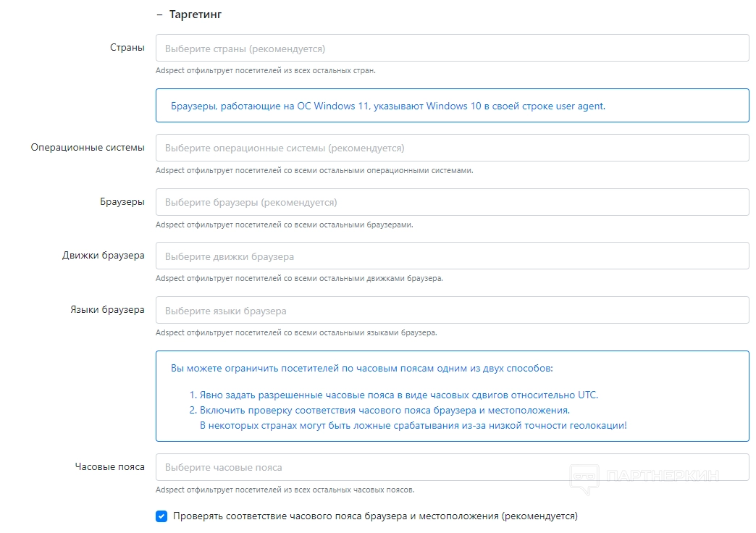The width and height of the screenshot is (756, 533).
Task: Click the 'Языки браузера' field label
Action: 107,310
